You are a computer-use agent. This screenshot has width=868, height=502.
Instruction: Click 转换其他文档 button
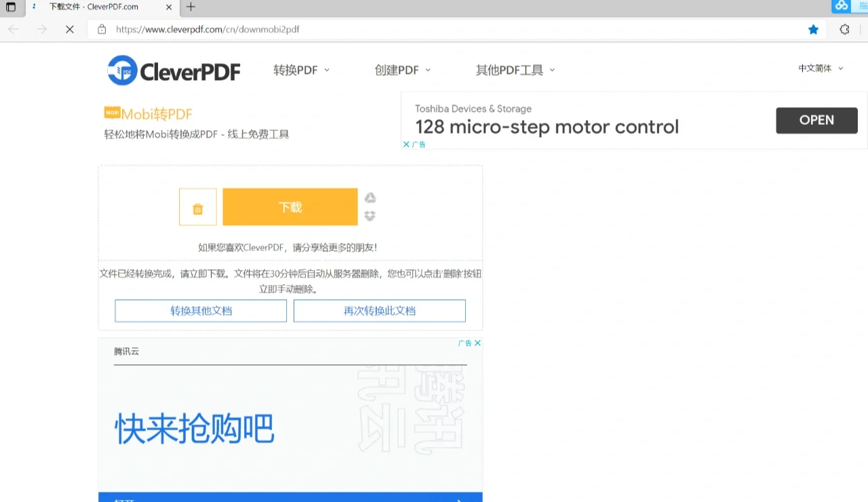coord(201,311)
